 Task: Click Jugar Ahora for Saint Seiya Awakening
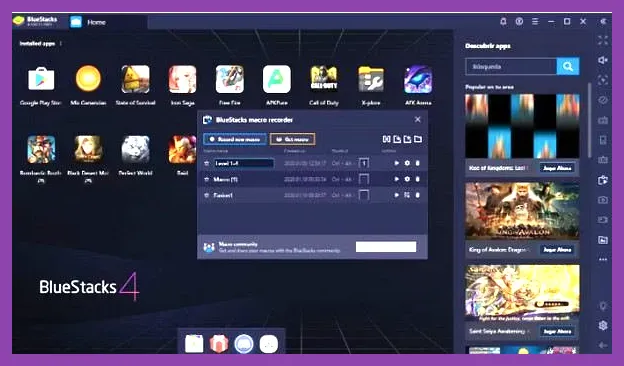tap(557, 331)
